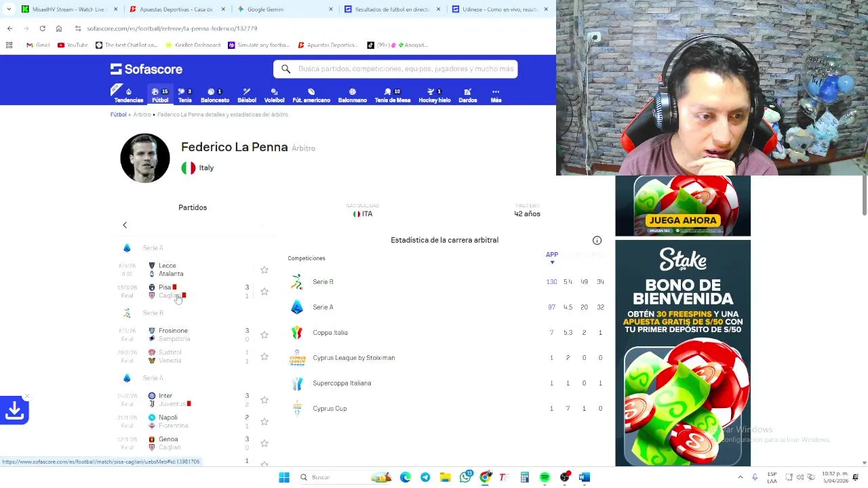Open Word from the taskbar

[x=585, y=477]
